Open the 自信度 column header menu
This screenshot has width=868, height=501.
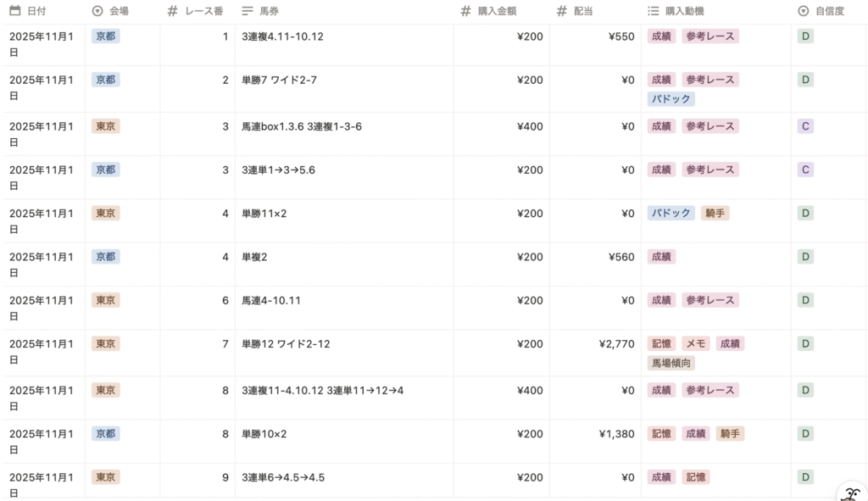click(830, 11)
